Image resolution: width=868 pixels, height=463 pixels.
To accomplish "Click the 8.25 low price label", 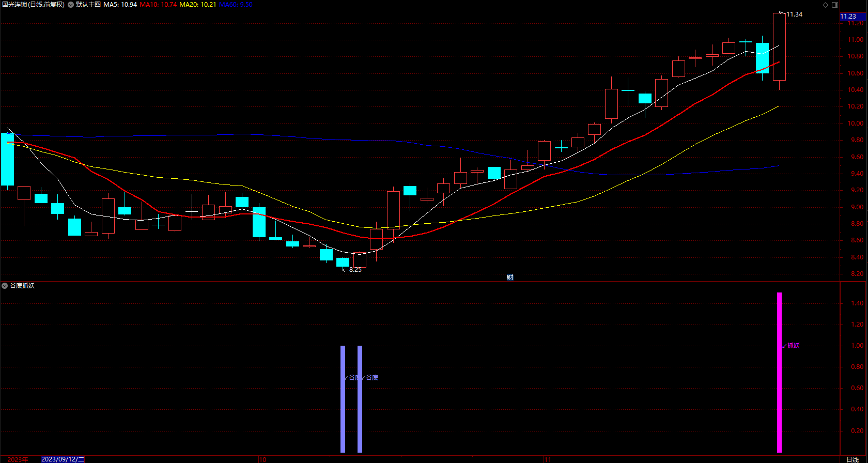I will (355, 270).
